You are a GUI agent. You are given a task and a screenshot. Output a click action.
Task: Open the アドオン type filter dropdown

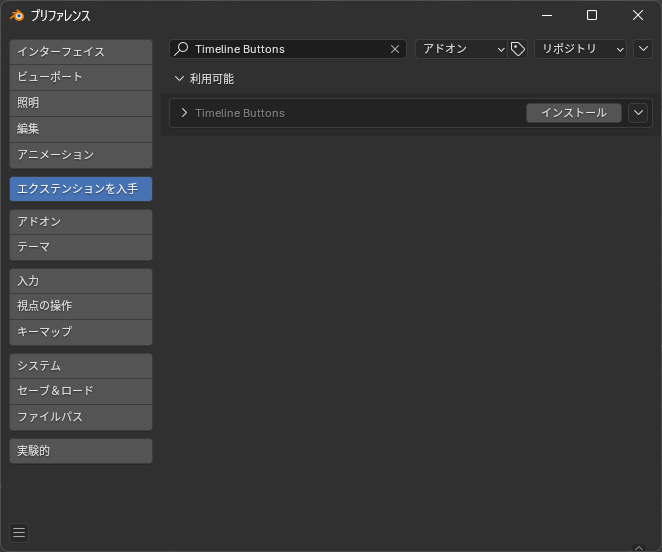[x=461, y=49]
